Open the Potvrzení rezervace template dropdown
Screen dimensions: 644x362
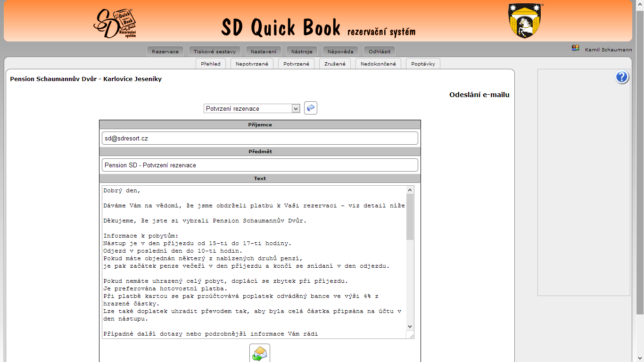tap(252, 108)
